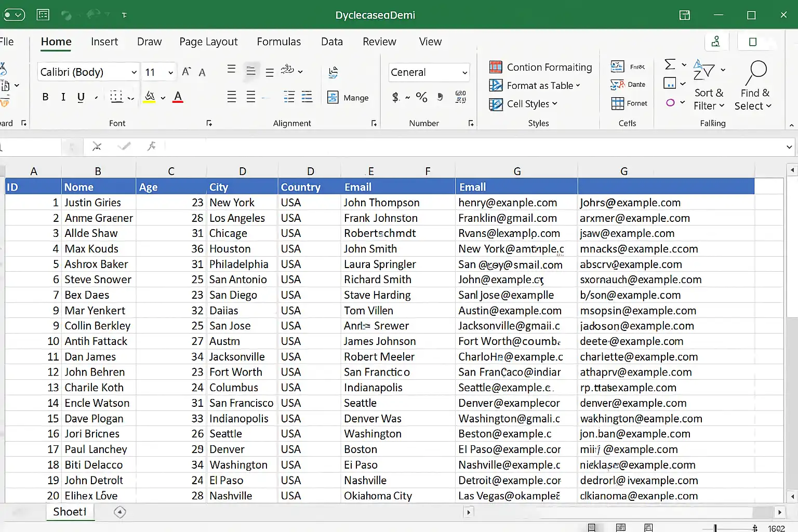
Task: Click Format as Table button
Action: click(x=535, y=85)
